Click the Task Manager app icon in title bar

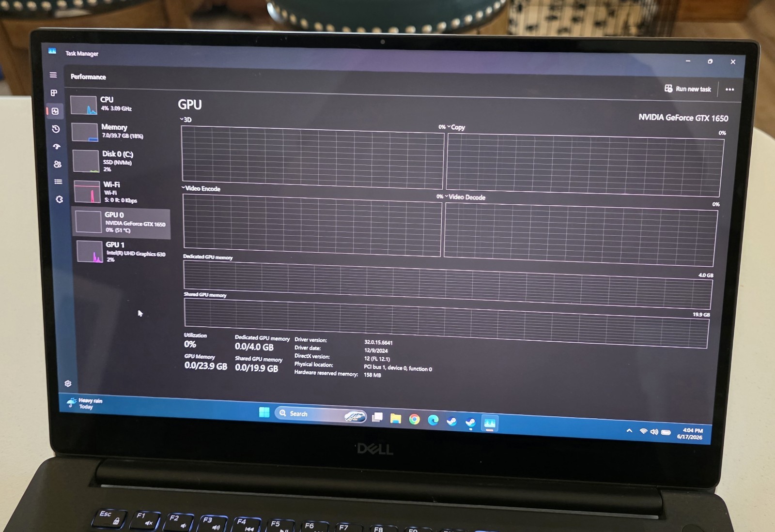pyautogui.click(x=52, y=51)
